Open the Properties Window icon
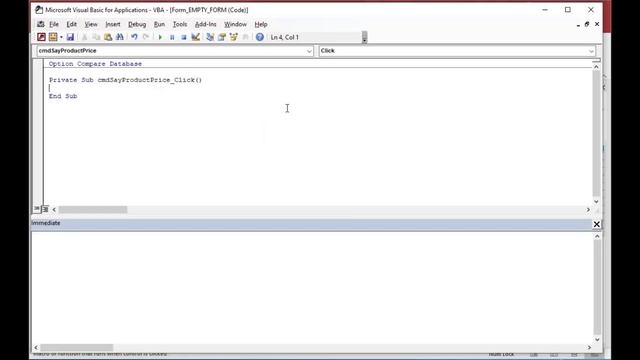The width and height of the screenshot is (640, 360). [x=222, y=37]
